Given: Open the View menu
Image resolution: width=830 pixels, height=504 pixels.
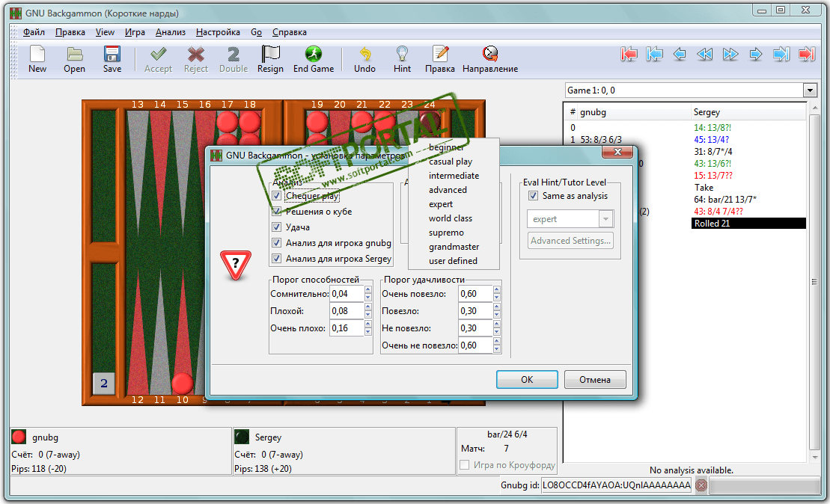Looking at the screenshot, I should click(x=105, y=32).
